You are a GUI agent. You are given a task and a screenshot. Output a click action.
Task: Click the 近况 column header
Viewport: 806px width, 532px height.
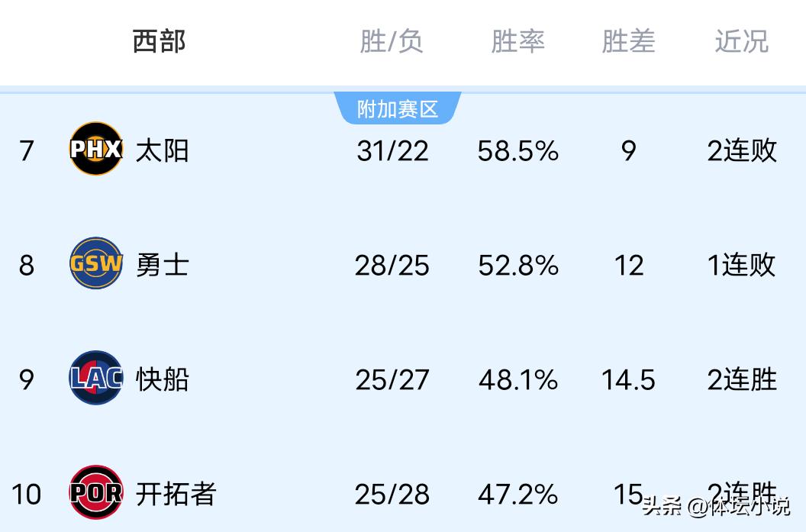pyautogui.click(x=741, y=41)
